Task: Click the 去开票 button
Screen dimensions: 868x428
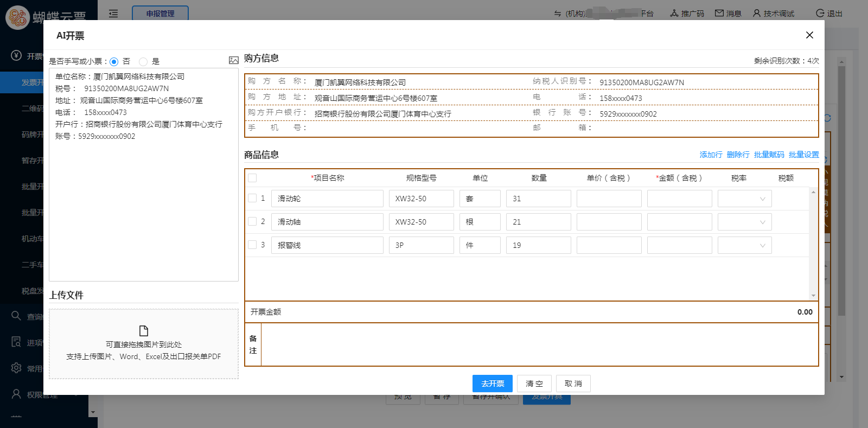Action: pos(493,384)
